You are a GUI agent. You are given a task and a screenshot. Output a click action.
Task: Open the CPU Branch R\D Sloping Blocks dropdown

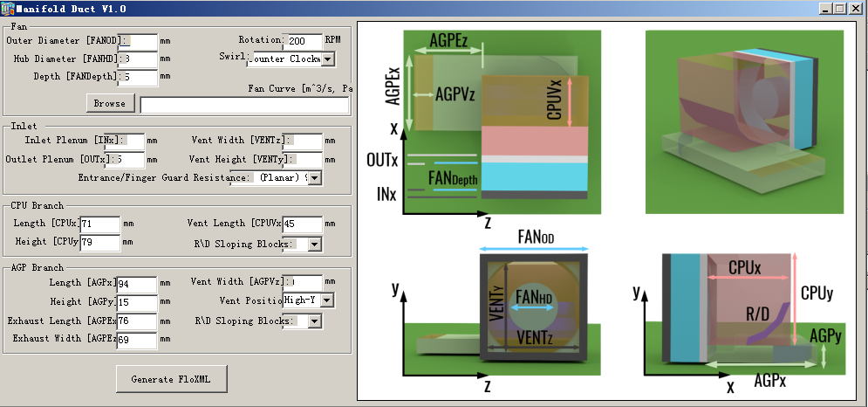click(314, 245)
